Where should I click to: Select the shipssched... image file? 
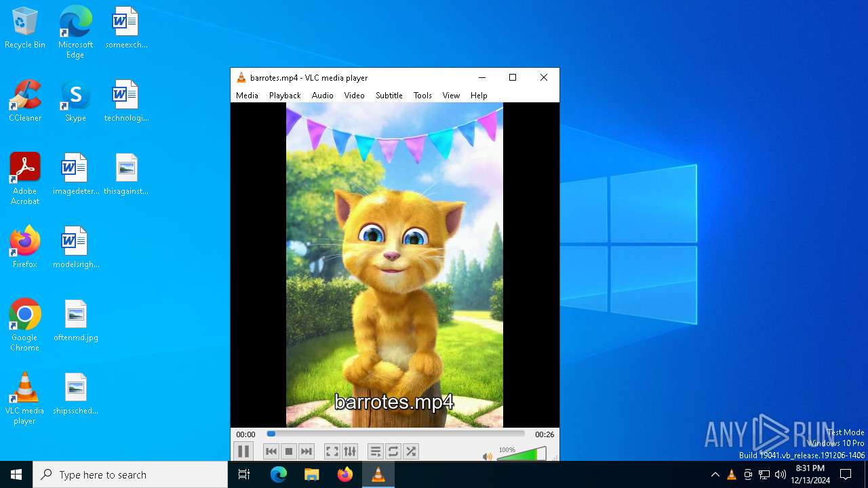(75, 394)
